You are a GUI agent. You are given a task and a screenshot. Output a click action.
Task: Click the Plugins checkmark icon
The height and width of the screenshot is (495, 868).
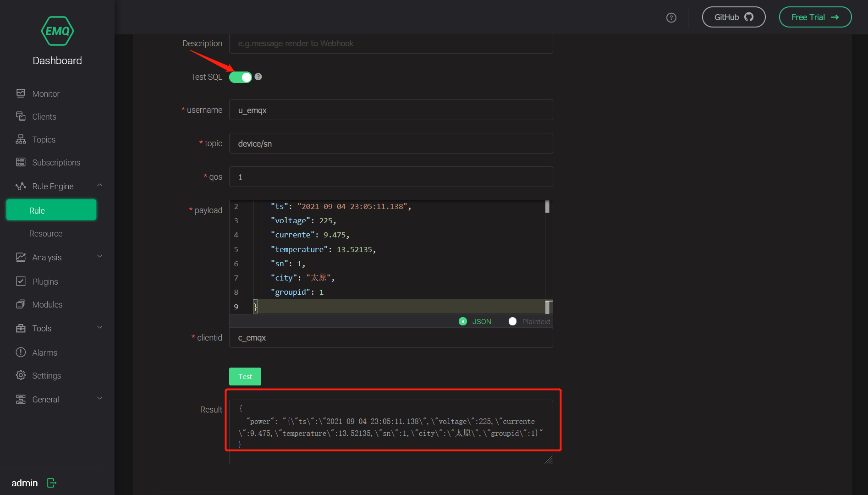click(21, 281)
